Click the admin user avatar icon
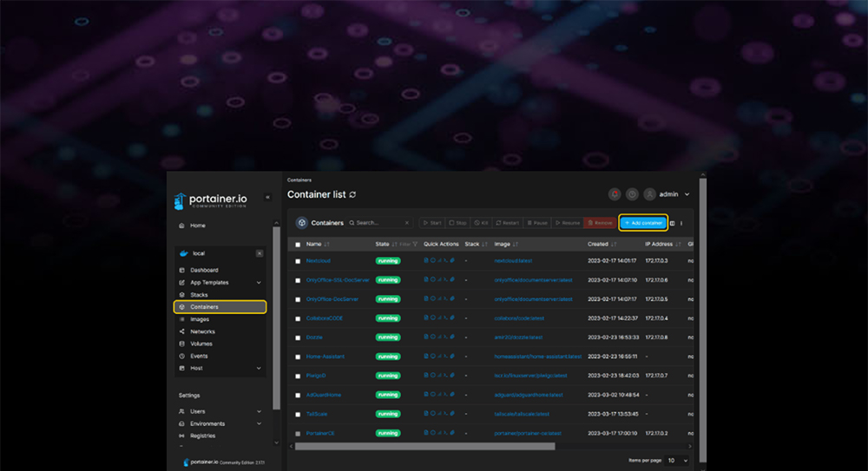 click(649, 194)
